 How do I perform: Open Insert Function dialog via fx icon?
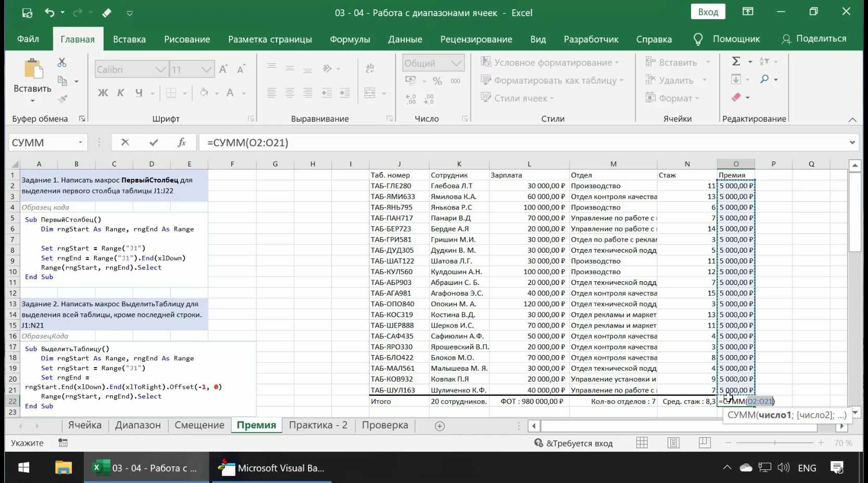[x=182, y=142]
